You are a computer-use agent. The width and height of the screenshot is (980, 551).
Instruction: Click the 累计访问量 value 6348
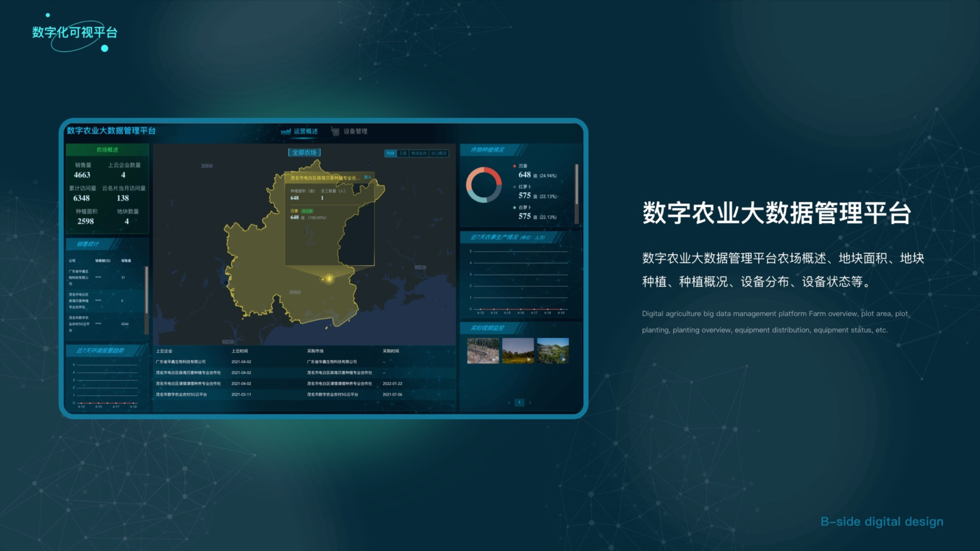pyautogui.click(x=81, y=198)
